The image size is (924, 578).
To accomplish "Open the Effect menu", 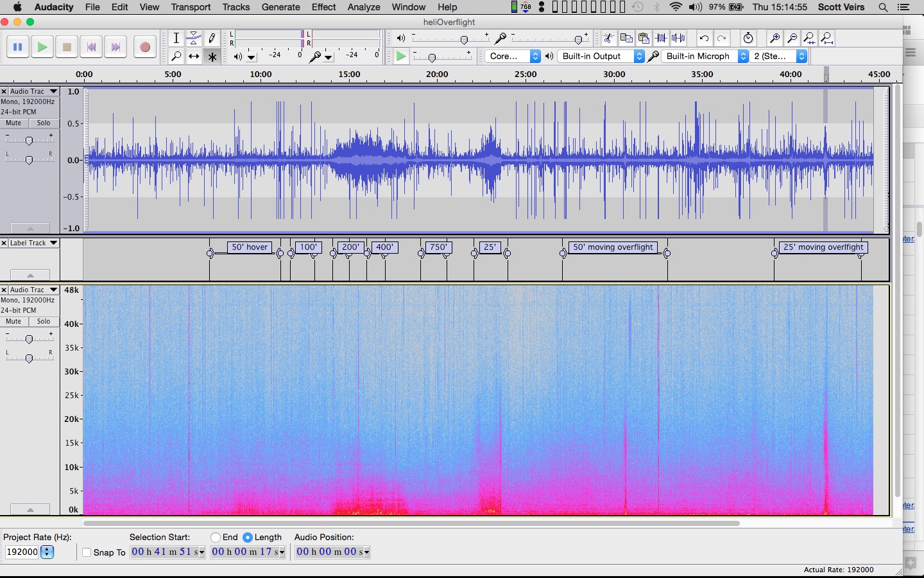I will coord(323,7).
